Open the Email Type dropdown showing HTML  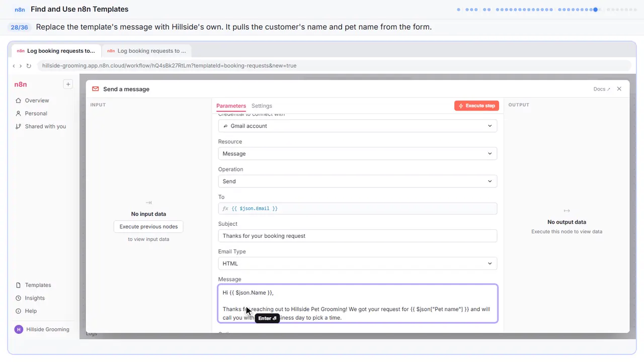[x=358, y=263]
